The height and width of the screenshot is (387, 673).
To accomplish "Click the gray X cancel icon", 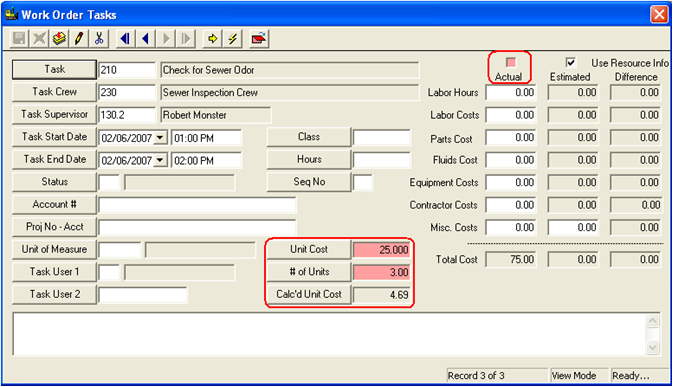I will [x=39, y=39].
